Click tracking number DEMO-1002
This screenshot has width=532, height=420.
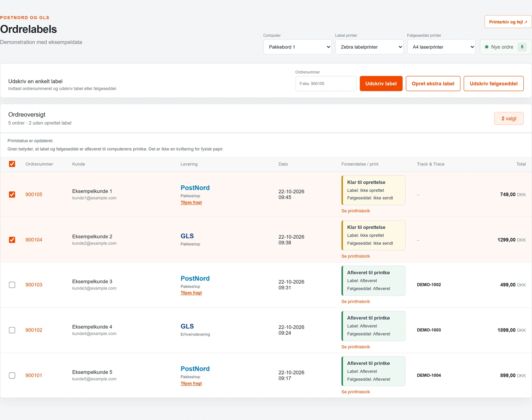pyautogui.click(x=429, y=285)
